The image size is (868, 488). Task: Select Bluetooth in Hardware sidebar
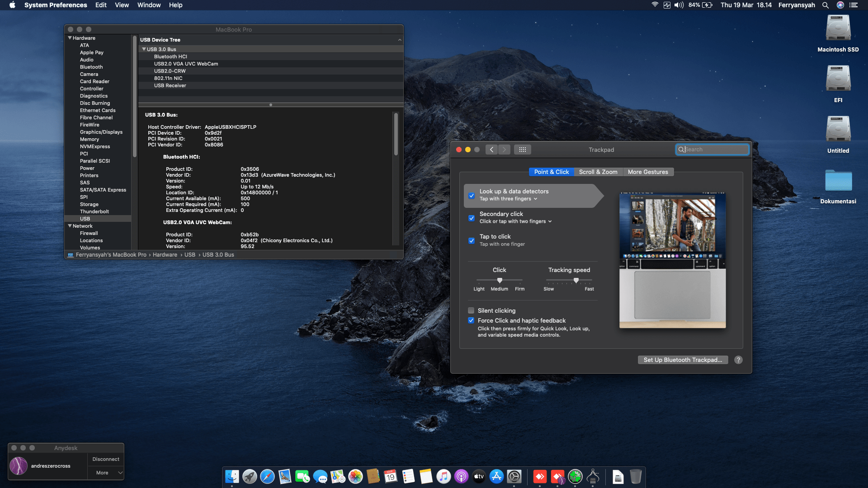point(91,67)
